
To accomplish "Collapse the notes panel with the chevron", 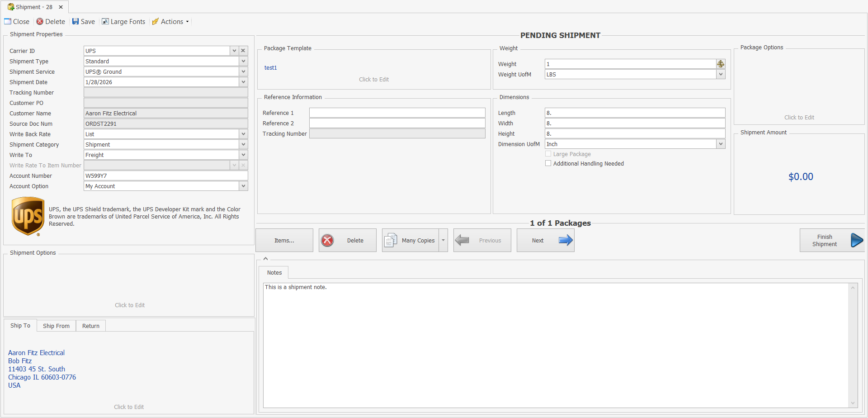I will [x=266, y=259].
